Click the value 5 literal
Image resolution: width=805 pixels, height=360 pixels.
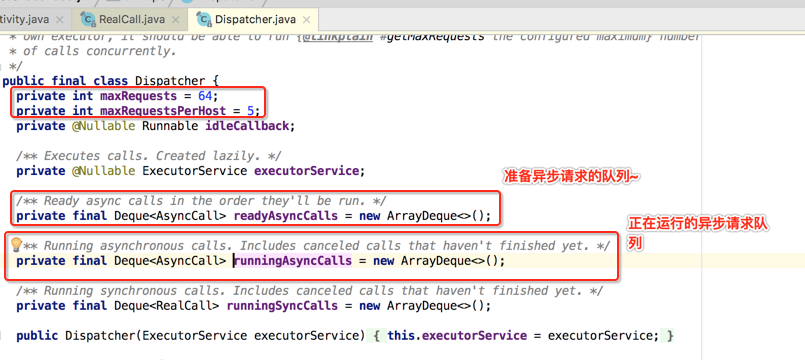[251, 110]
